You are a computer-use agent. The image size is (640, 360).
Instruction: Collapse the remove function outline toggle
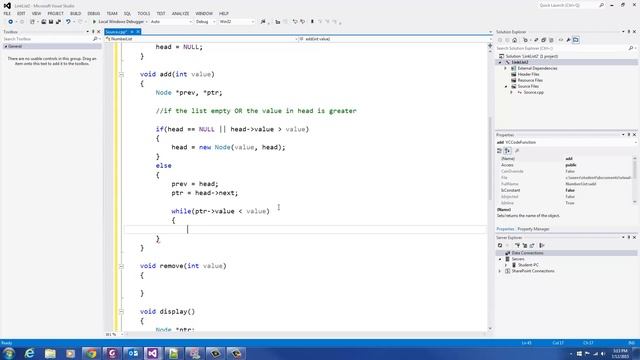(121, 266)
